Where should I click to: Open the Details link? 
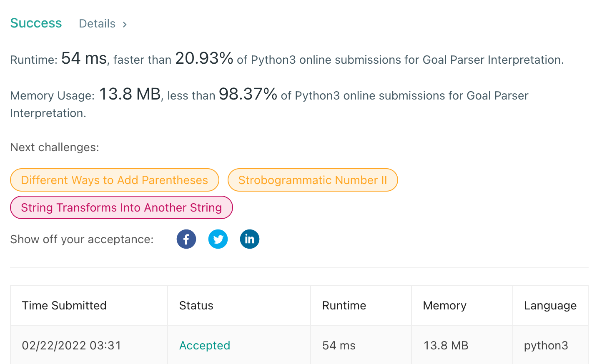click(97, 24)
